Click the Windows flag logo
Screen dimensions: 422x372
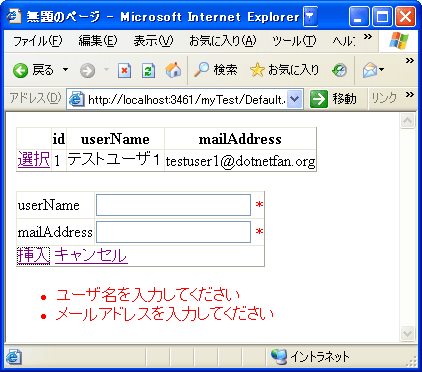[x=399, y=41]
